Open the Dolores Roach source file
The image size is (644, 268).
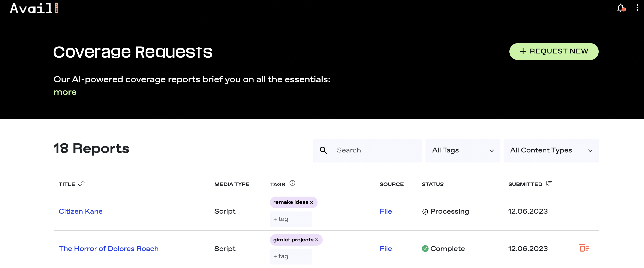pos(386,249)
